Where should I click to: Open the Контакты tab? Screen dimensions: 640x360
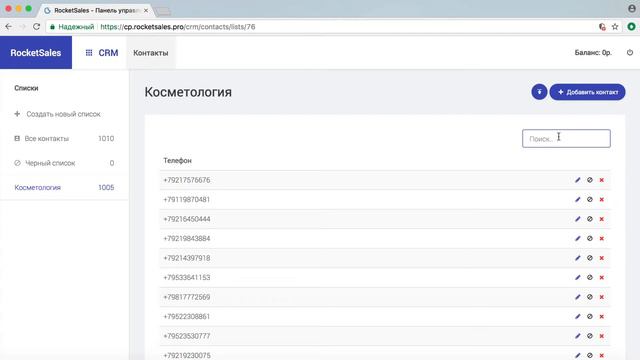click(151, 53)
